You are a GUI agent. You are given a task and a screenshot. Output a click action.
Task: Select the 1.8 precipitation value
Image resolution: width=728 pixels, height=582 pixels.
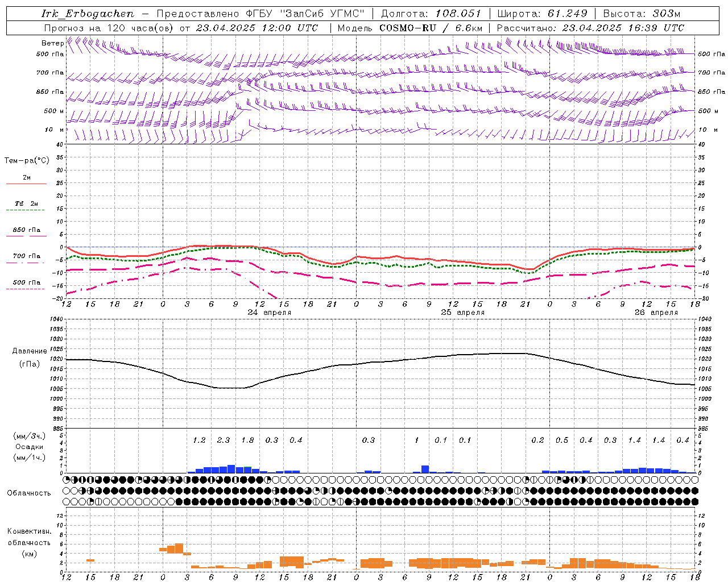click(247, 440)
